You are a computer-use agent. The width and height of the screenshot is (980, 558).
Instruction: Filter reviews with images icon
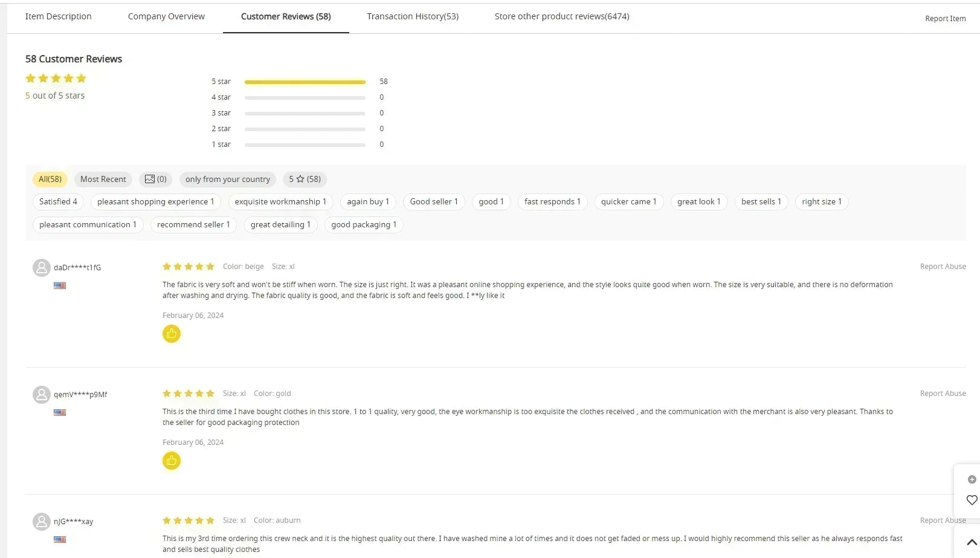[x=155, y=179]
